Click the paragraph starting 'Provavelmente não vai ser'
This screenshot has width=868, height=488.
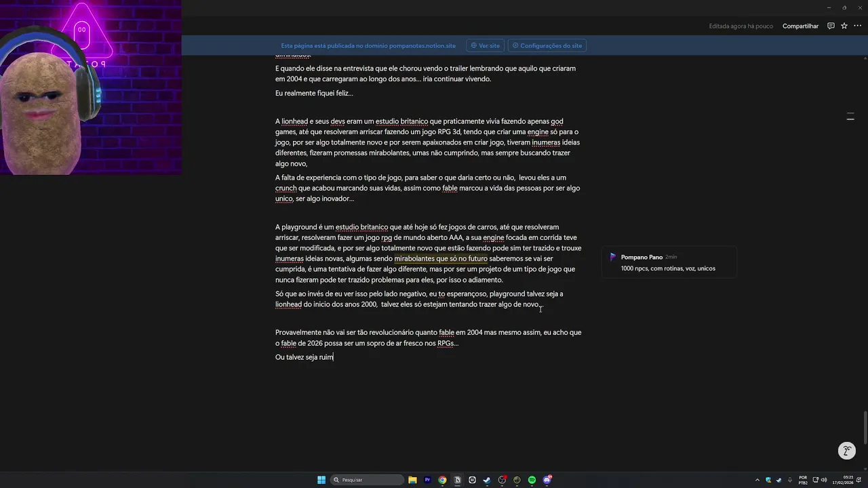tap(429, 338)
